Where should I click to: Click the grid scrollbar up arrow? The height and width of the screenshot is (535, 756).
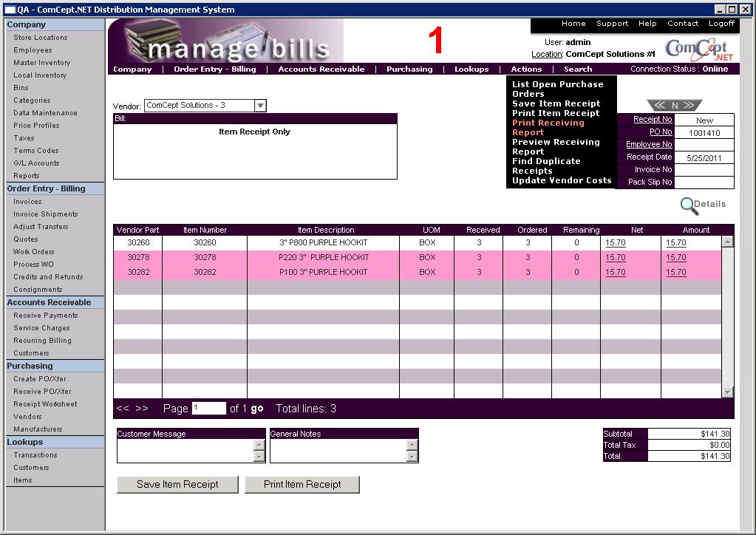727,242
